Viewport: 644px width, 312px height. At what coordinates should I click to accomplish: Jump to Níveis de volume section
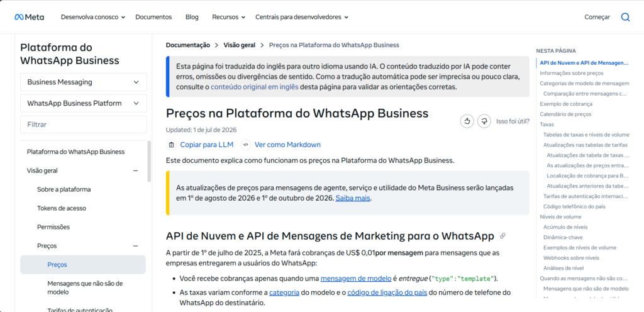tap(560, 217)
